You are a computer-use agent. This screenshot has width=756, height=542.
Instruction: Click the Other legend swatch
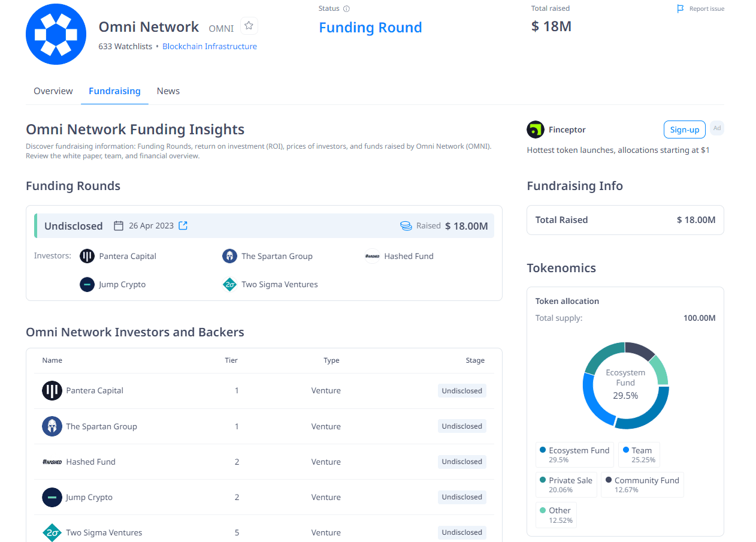[543, 510]
